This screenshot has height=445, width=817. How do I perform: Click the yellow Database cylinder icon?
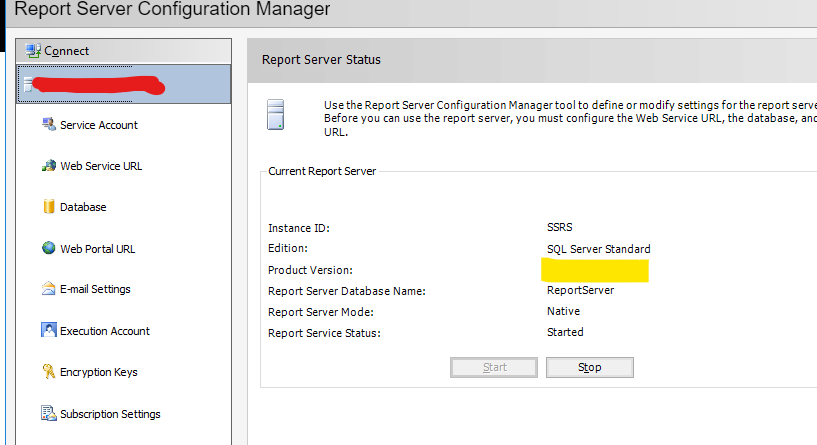point(47,207)
